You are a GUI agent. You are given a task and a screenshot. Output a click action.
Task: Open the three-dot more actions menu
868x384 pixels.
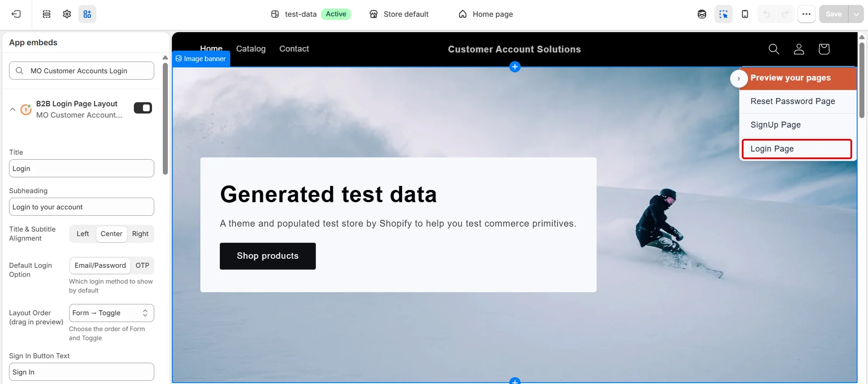(x=806, y=14)
